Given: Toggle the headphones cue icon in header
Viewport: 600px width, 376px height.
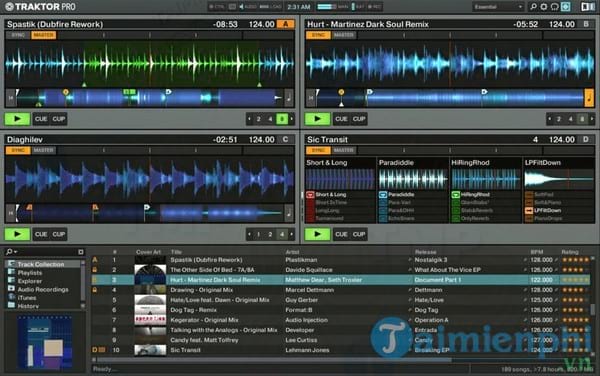Looking at the screenshot, I should pos(554,7).
